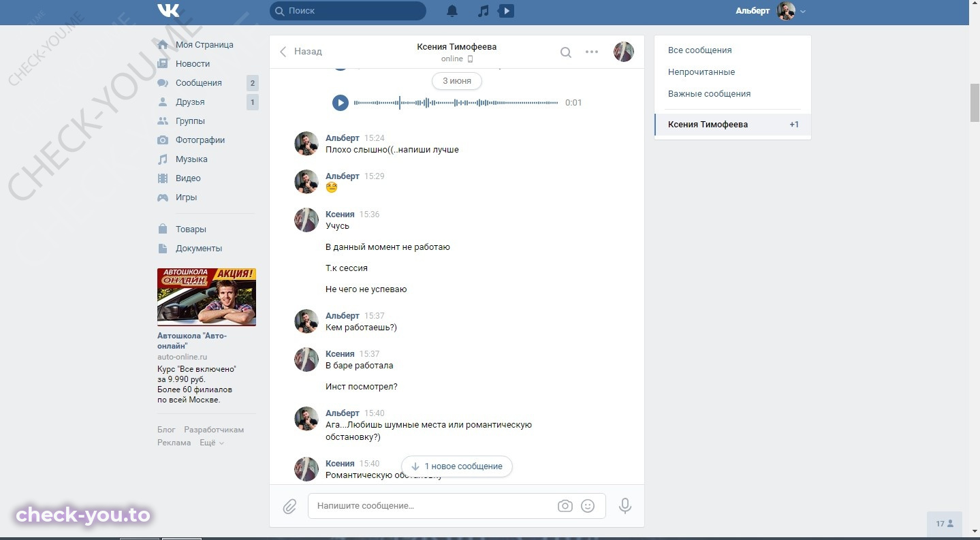Select message 'В данный момент не работаю'
The height and width of the screenshot is (540, 980).
pyautogui.click(x=388, y=247)
